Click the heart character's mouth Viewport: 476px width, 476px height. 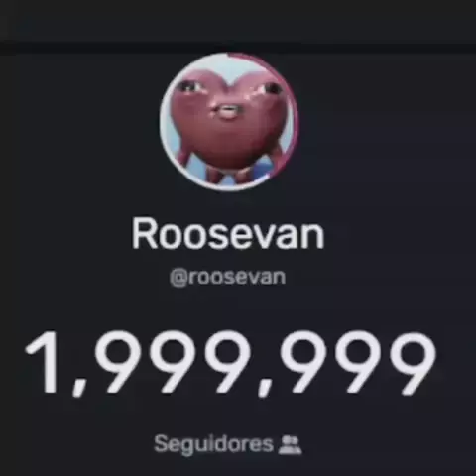click(x=227, y=112)
